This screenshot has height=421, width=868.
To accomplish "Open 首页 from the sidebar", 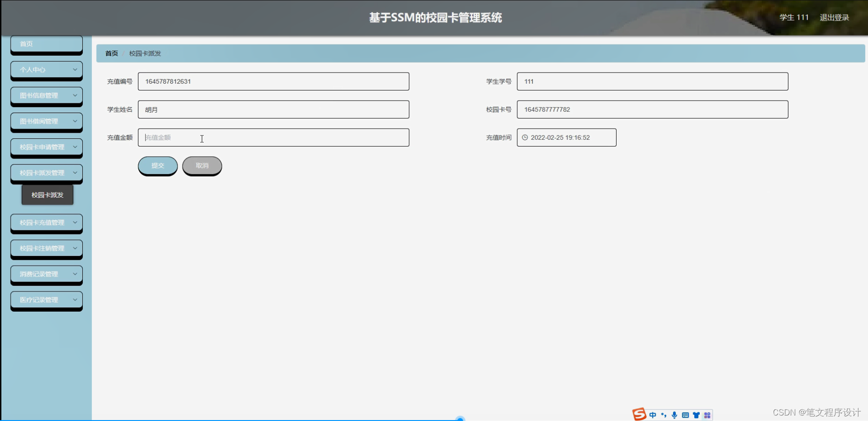I will click(x=46, y=44).
